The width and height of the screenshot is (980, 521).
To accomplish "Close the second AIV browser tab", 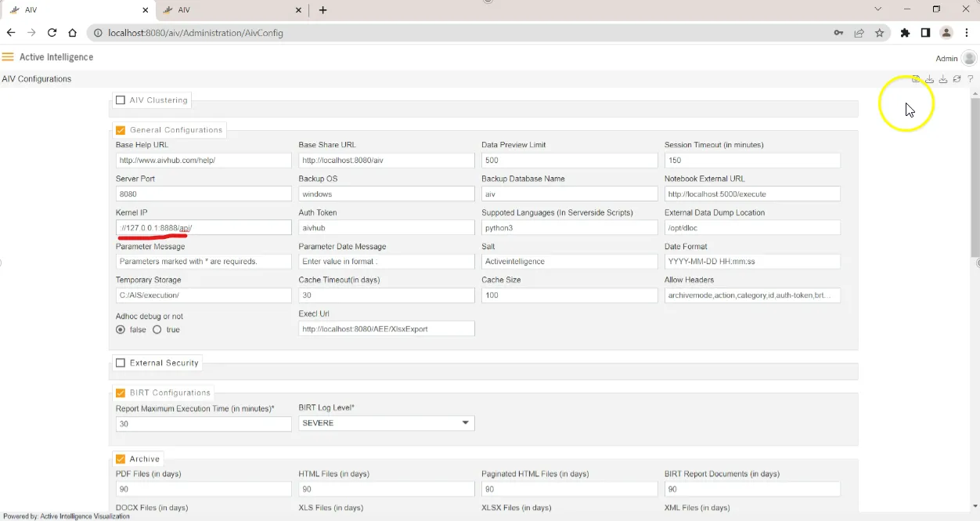I will pyautogui.click(x=298, y=10).
